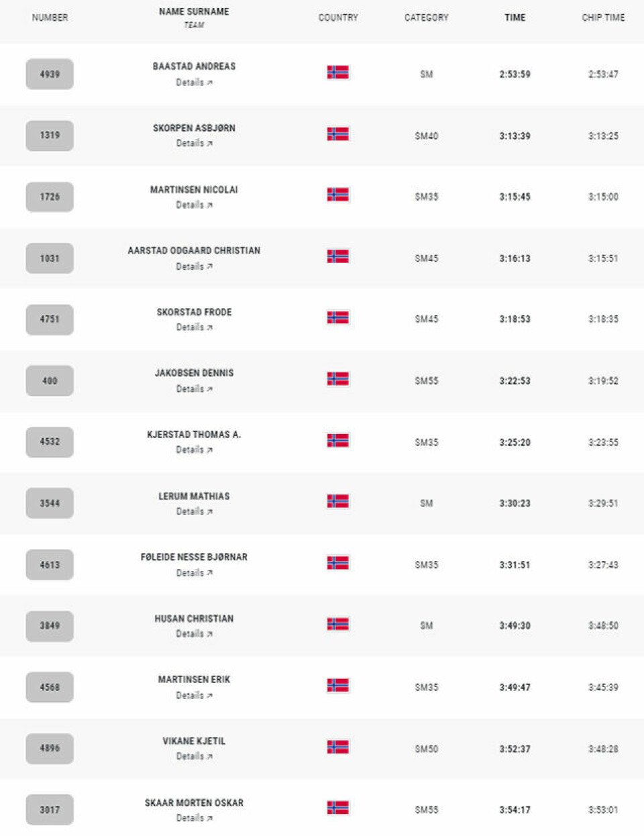Open Details link under Skorstad Frode

pyautogui.click(x=194, y=327)
